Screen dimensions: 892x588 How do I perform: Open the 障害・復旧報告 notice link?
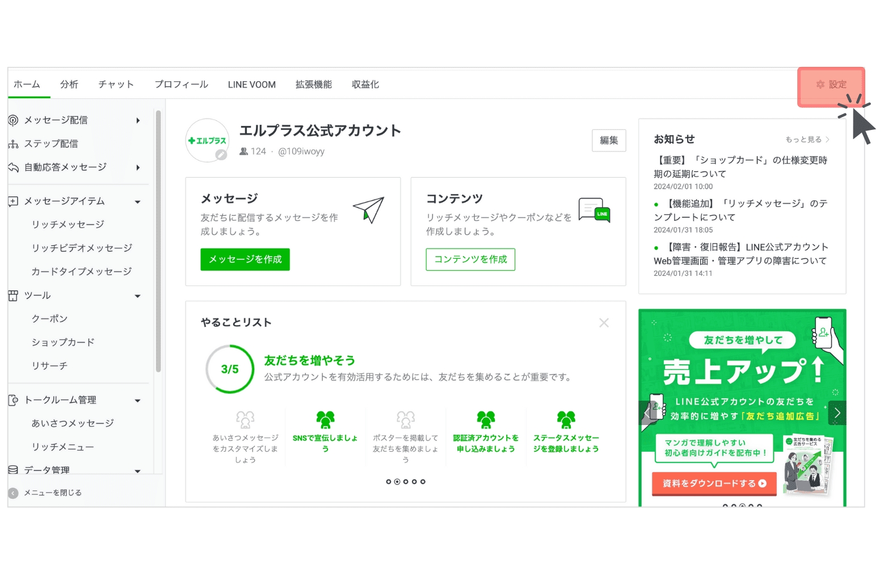point(740,254)
